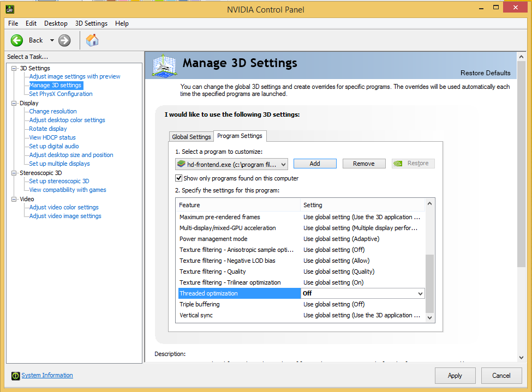532x392 pixels.
Task: Open Adjust desktop color settings
Action: [x=67, y=120]
